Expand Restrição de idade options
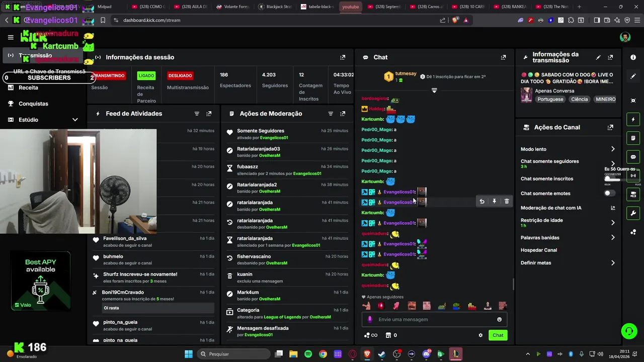Viewport: 644px width, 362px height. 613,223
